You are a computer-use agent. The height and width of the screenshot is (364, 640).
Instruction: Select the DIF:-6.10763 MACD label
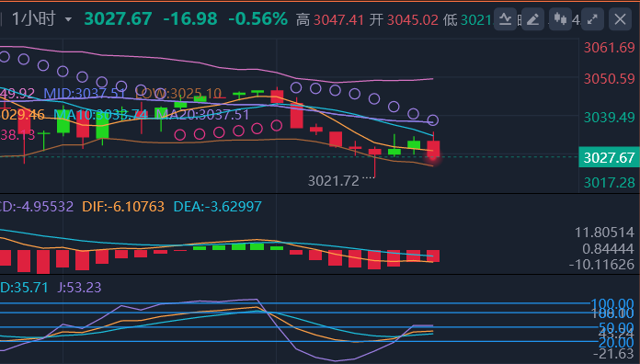(x=123, y=207)
